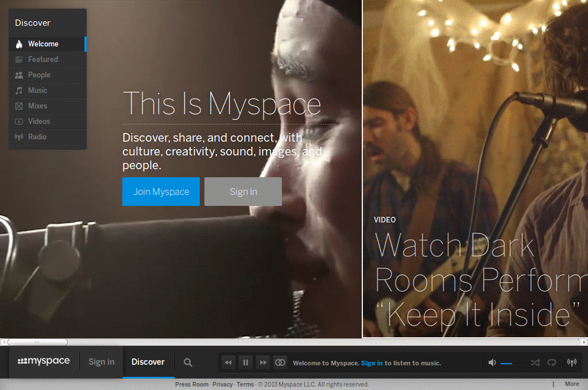588x390 pixels.
Task: Open the Dark Rooms video headline
Action: click(x=481, y=280)
